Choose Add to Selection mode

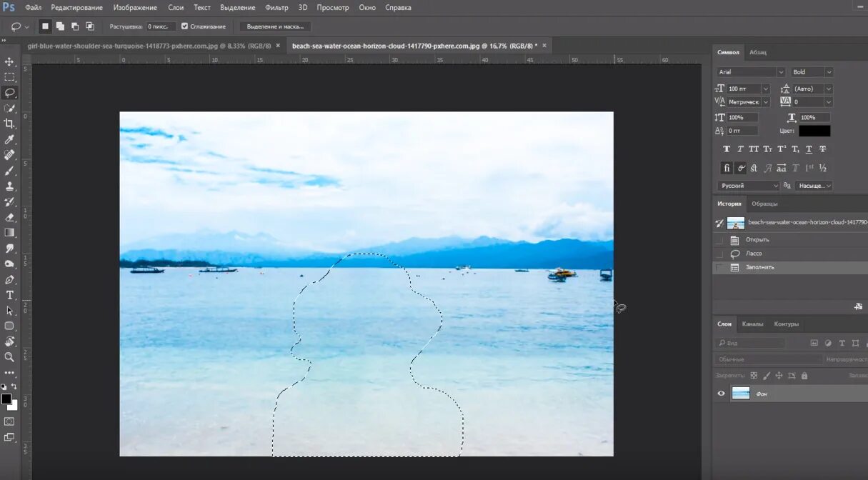(60, 26)
